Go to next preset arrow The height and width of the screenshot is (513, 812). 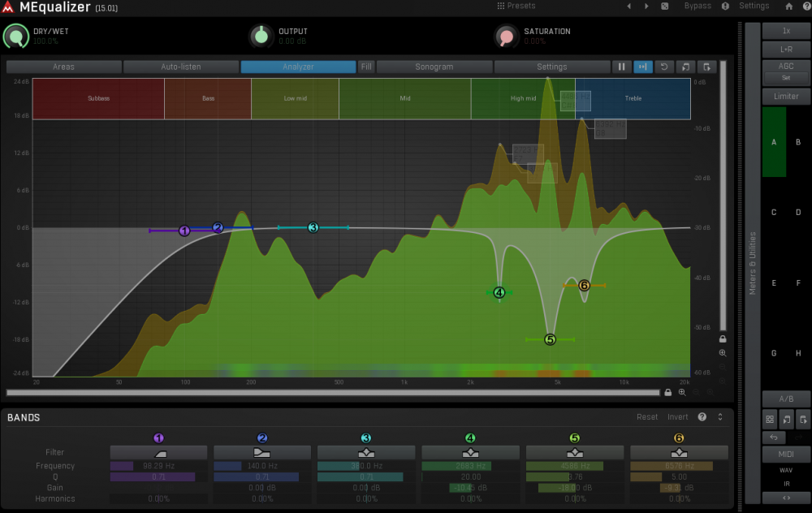646,6
